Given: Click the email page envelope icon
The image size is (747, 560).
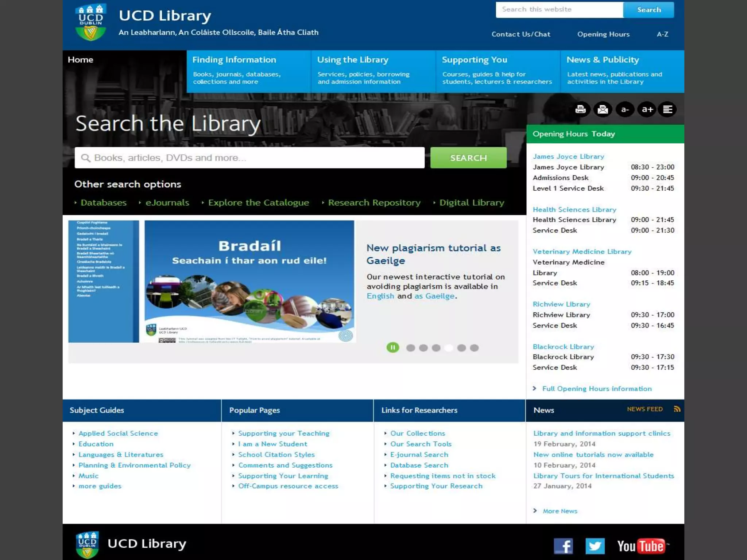Looking at the screenshot, I should (x=603, y=109).
